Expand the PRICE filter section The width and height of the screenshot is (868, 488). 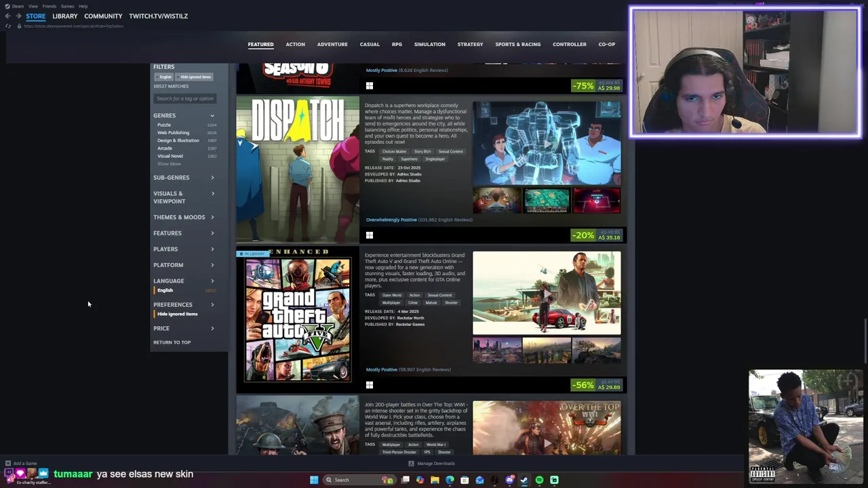(x=184, y=329)
